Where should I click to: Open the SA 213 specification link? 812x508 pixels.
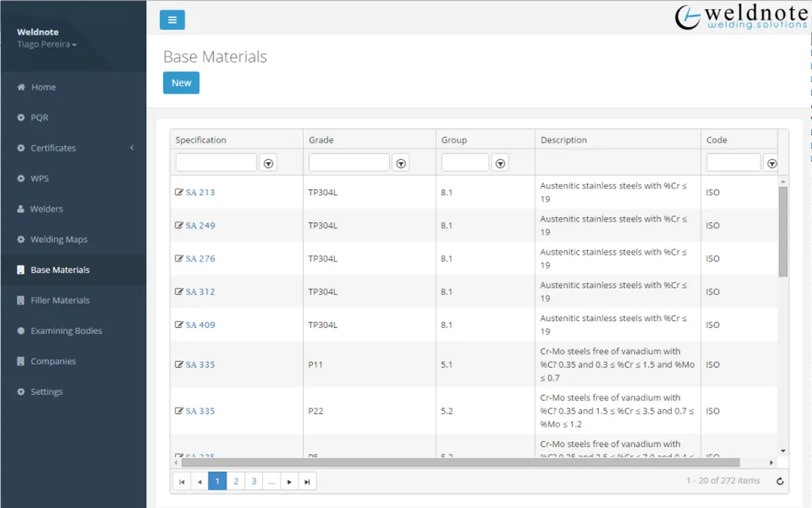[200, 192]
